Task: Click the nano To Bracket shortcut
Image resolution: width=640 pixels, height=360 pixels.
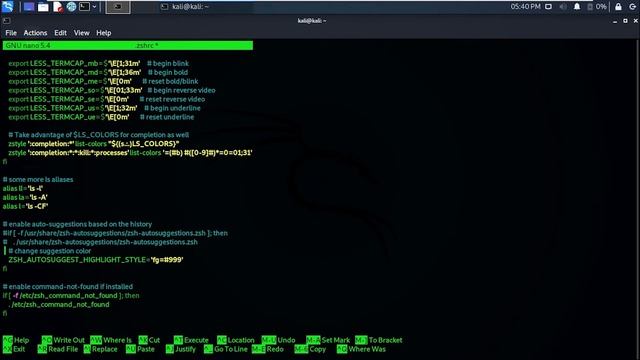Action: (378, 340)
